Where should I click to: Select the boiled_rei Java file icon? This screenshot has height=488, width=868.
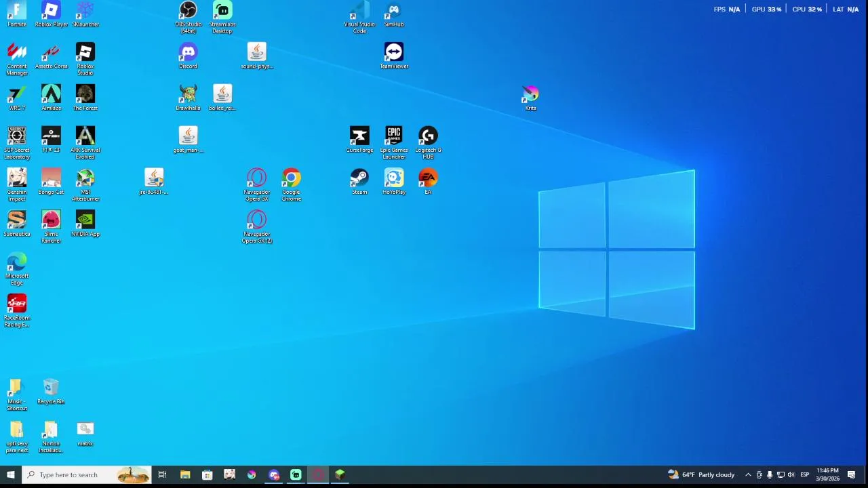(222, 98)
